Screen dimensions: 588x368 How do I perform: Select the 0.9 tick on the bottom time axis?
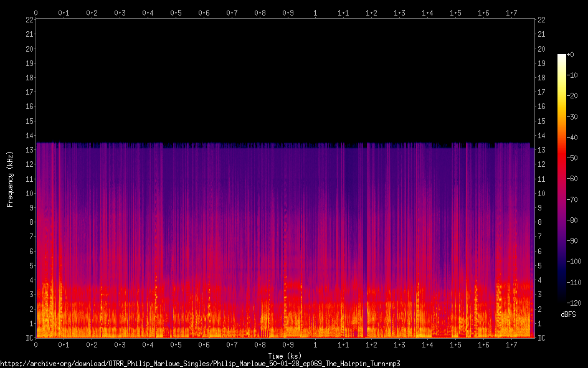click(288, 345)
